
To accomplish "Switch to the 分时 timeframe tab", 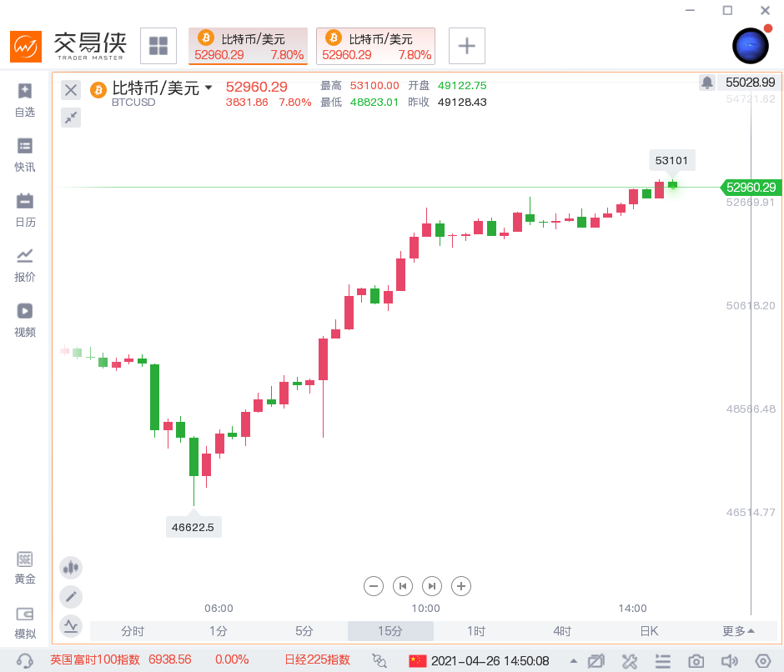I will (x=133, y=631).
